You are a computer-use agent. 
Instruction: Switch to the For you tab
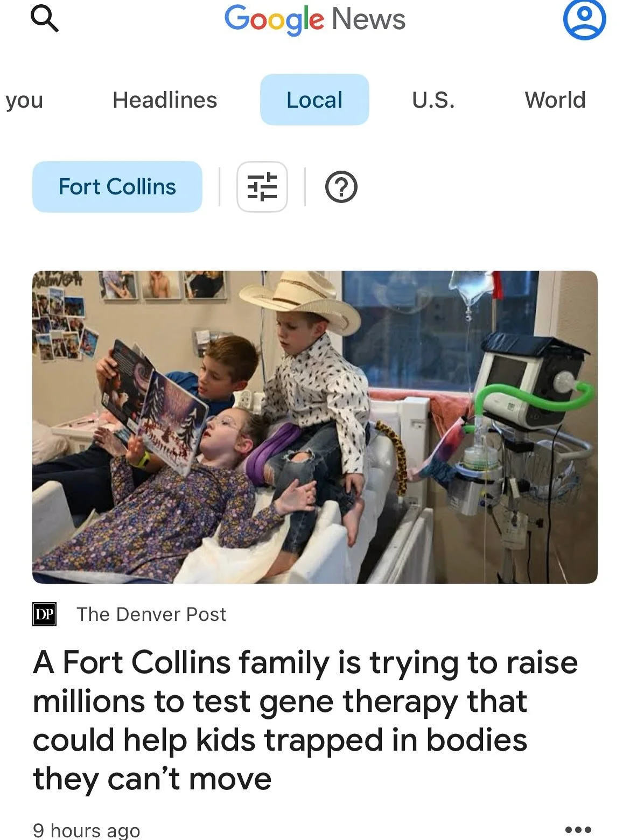click(24, 101)
